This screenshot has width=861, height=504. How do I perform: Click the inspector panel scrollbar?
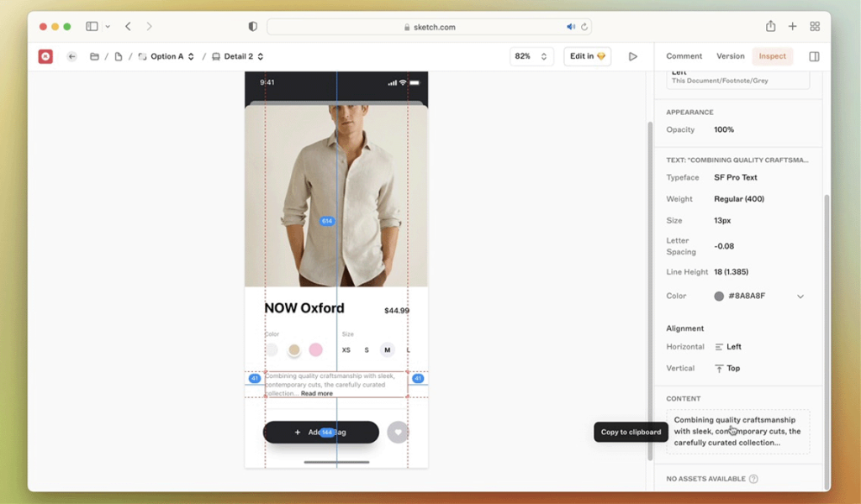(827, 342)
